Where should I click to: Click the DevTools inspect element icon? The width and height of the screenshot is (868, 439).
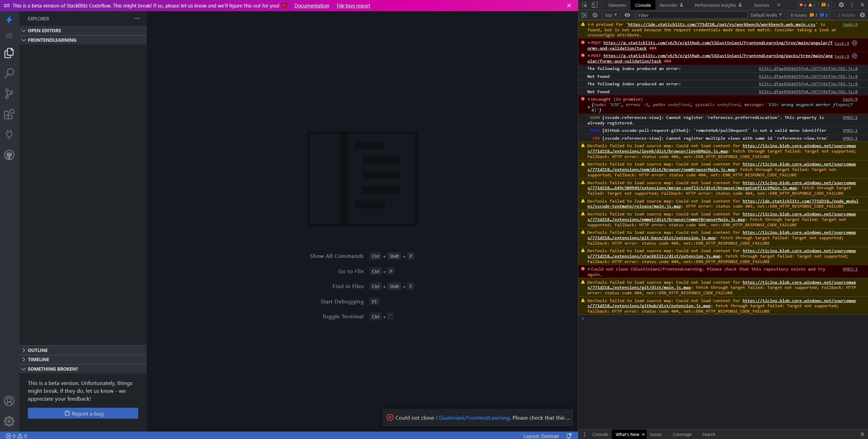(x=584, y=5)
